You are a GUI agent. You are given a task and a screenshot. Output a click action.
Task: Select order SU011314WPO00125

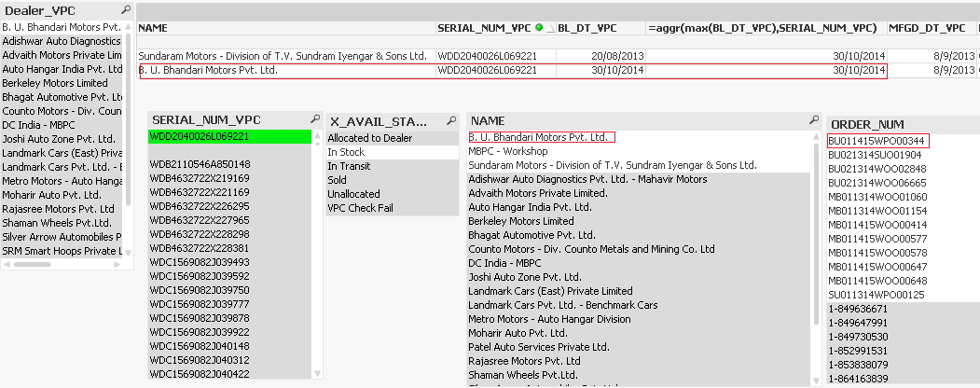[904, 295]
